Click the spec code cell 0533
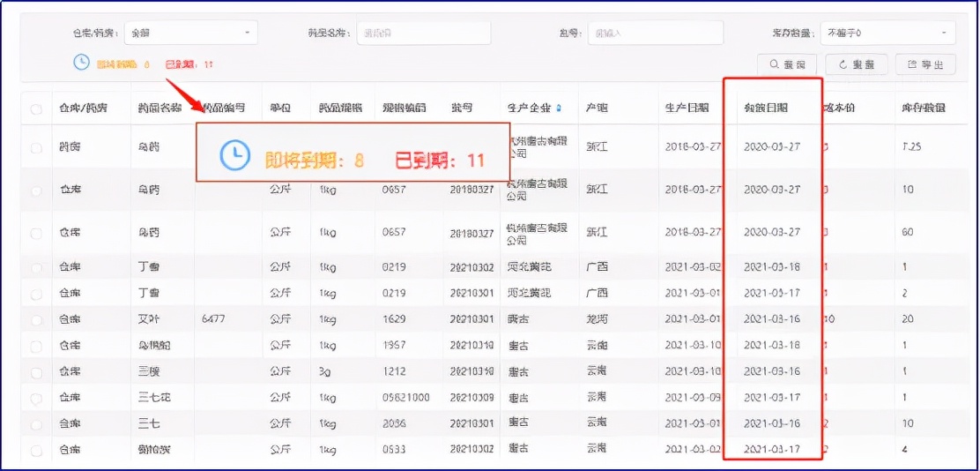 (394, 449)
